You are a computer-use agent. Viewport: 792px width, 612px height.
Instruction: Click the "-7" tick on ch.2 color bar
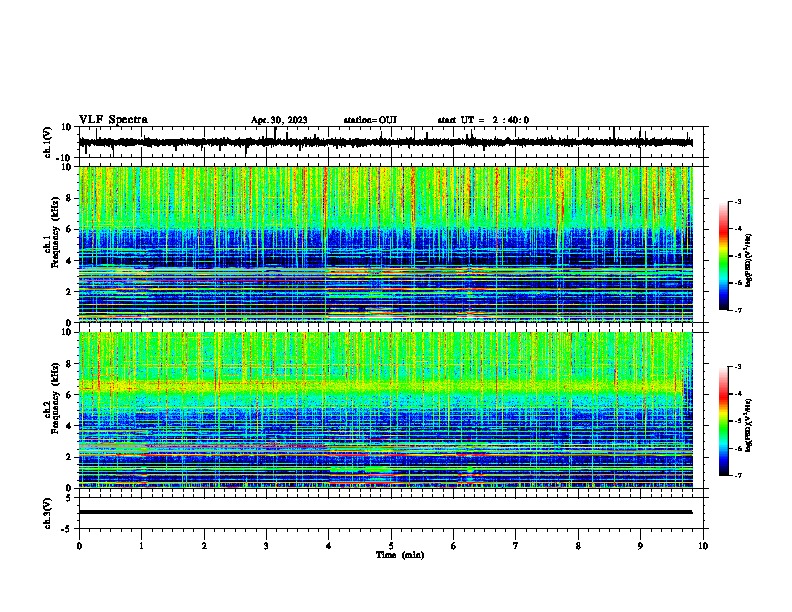pyautogui.click(x=737, y=475)
